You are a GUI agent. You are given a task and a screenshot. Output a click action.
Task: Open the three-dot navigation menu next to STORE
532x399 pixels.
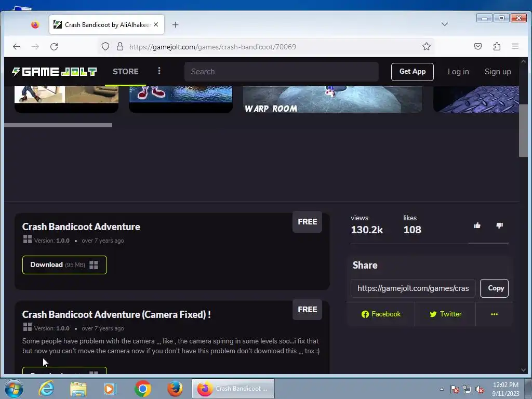point(159,71)
